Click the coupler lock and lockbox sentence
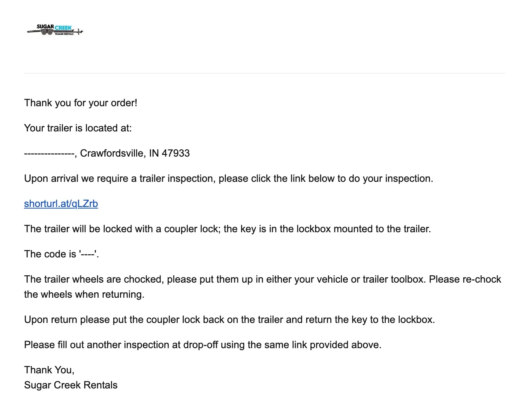The height and width of the screenshot is (409, 532). point(227,229)
